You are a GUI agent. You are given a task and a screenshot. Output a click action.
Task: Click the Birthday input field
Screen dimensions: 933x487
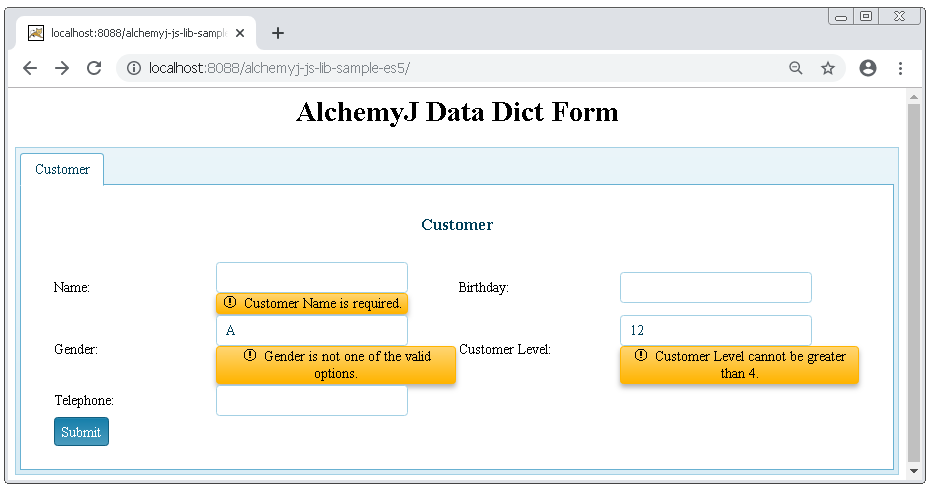click(715, 287)
